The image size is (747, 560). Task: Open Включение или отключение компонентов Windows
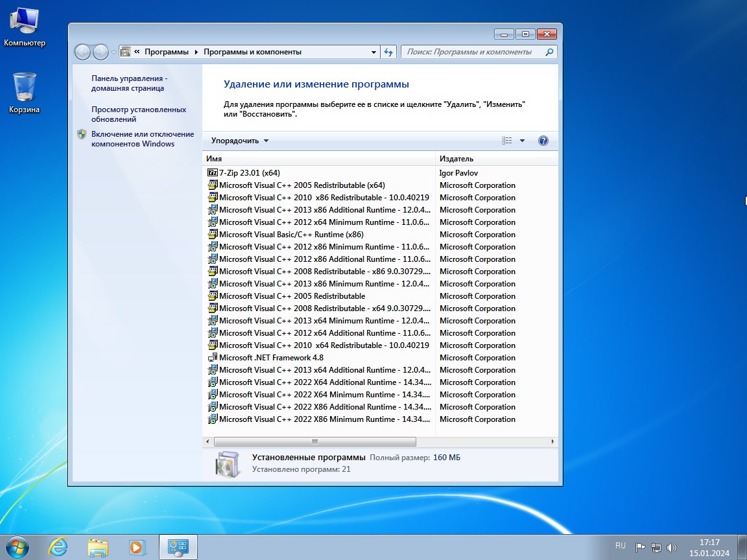tap(143, 139)
